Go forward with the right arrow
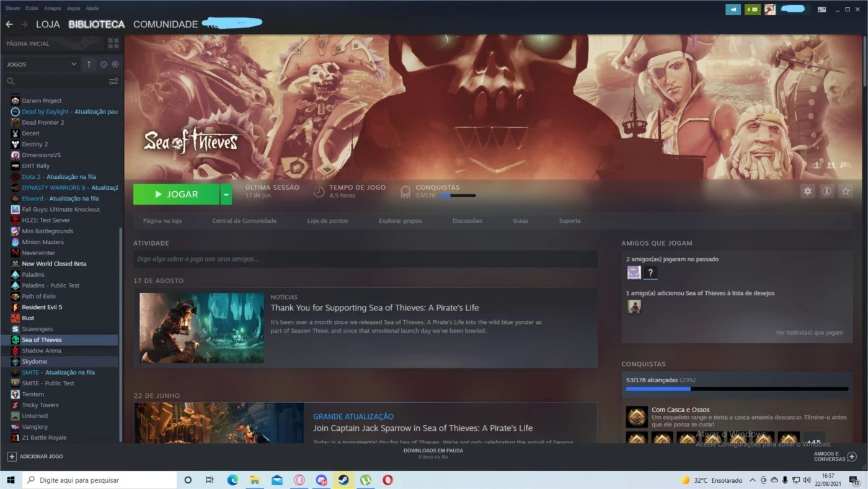The width and height of the screenshot is (868, 489). 24,24
